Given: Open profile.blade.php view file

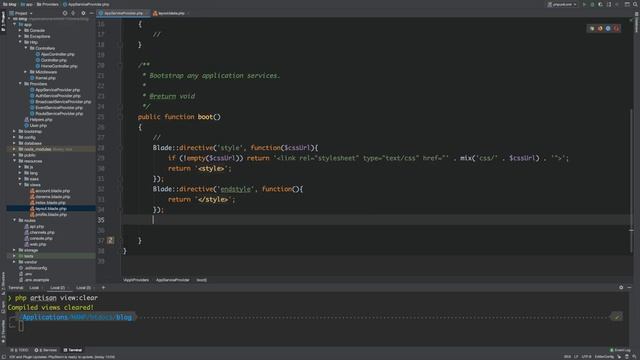Looking at the screenshot, I should [48, 214].
